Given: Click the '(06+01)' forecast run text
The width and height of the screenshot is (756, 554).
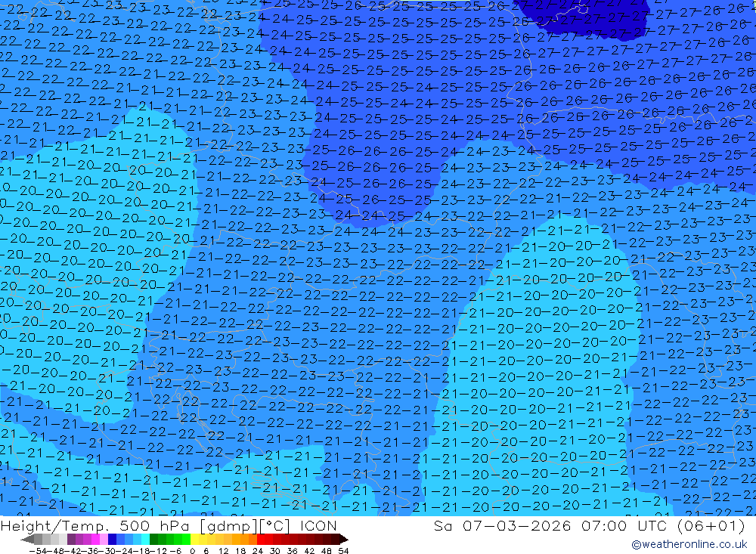Looking at the screenshot, I should click(711, 525).
